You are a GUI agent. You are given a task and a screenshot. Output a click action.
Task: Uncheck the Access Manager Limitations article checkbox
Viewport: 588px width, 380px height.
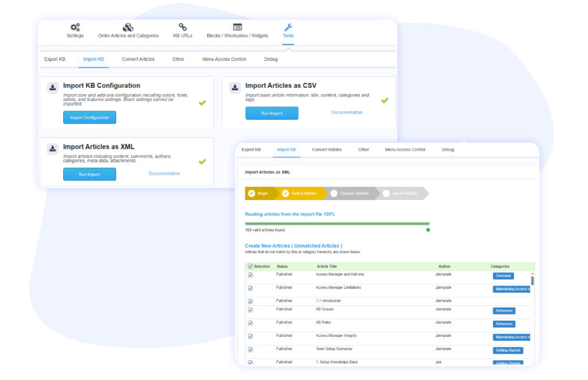tap(250, 288)
